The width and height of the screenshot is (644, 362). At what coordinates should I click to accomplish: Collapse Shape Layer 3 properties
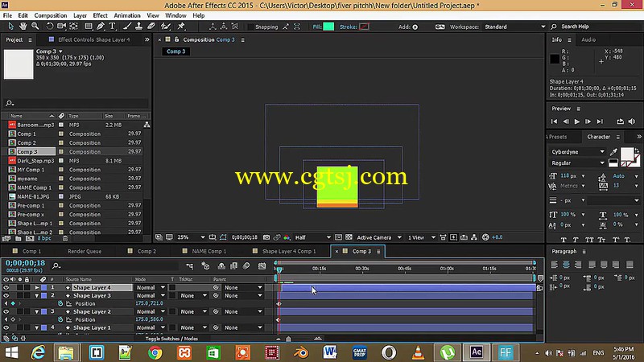[x=36, y=295]
